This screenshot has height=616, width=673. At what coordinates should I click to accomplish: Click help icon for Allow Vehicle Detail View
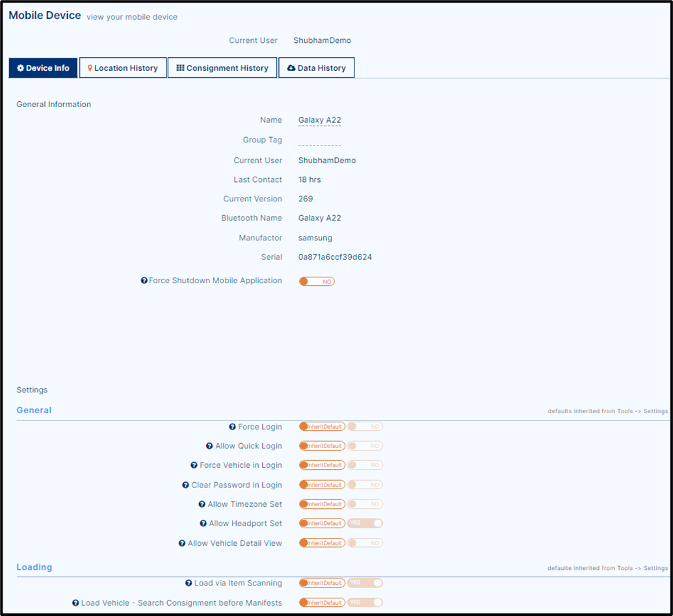click(182, 543)
